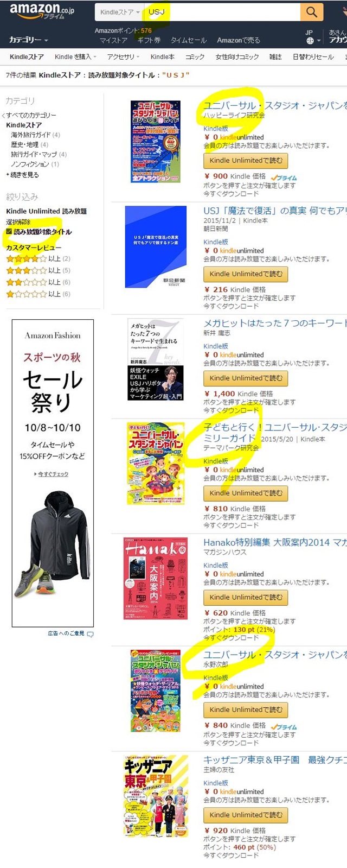Click the ad feedback speech bubble icon
347x868 pixels.
90,634
